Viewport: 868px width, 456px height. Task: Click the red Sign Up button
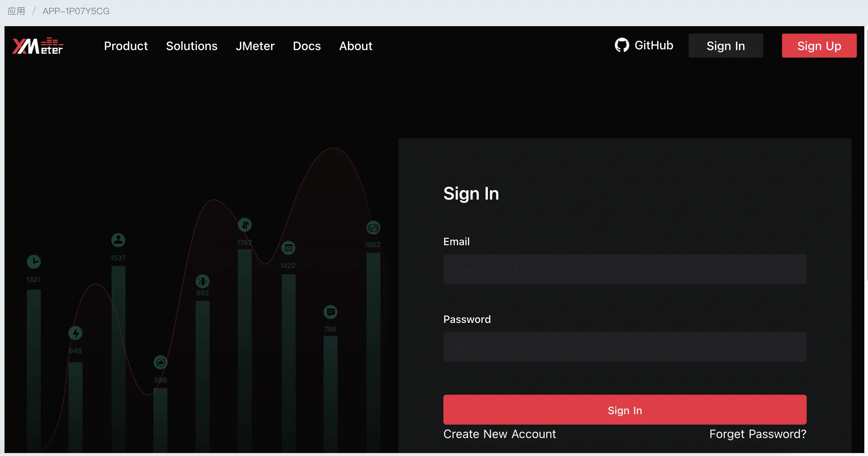point(819,45)
